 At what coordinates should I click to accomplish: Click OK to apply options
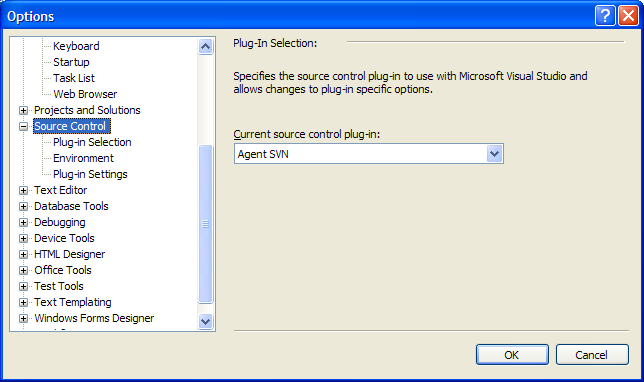coord(512,354)
